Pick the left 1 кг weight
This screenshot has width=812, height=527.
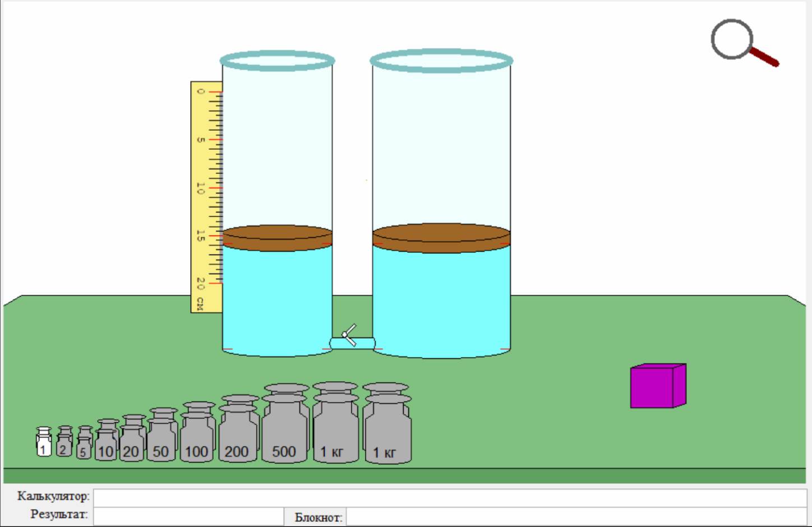pos(335,423)
